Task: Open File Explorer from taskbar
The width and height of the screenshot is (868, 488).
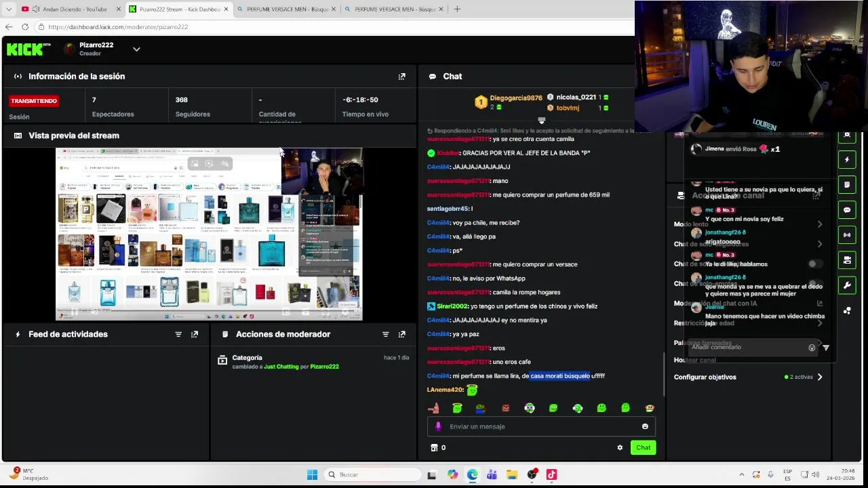Action: (x=512, y=474)
